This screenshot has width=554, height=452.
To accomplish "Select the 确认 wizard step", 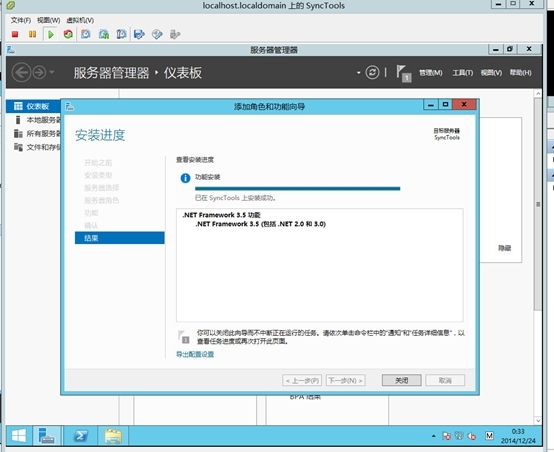I will click(x=91, y=225).
